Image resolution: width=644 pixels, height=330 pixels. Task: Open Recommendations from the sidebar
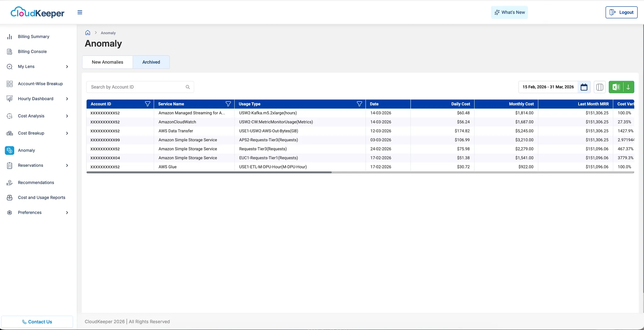tap(36, 182)
